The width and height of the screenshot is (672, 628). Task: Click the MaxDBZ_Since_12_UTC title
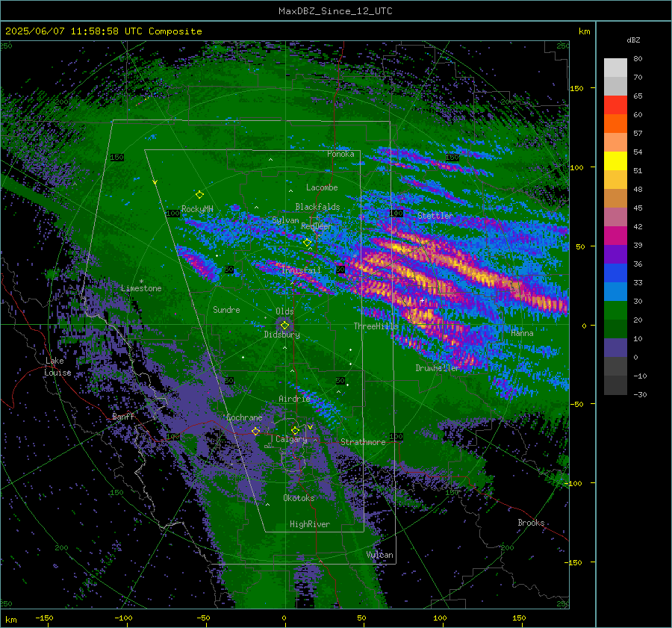click(335, 11)
